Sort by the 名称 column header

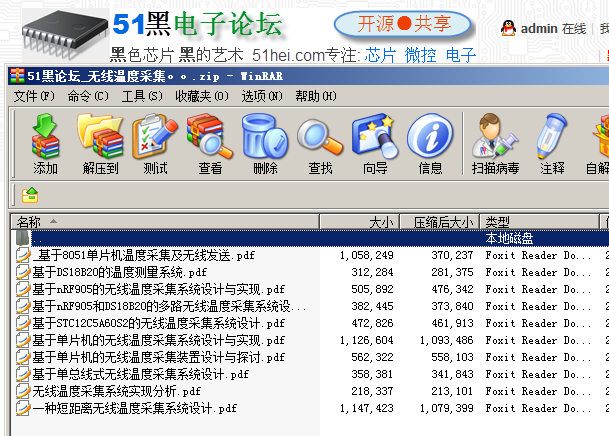[x=165, y=222]
